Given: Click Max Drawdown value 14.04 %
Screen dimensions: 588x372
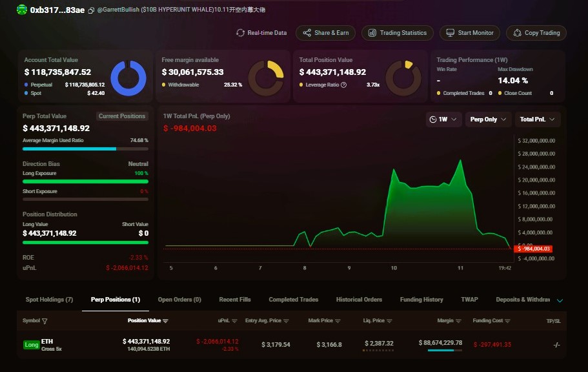Looking at the screenshot, I should 512,80.
